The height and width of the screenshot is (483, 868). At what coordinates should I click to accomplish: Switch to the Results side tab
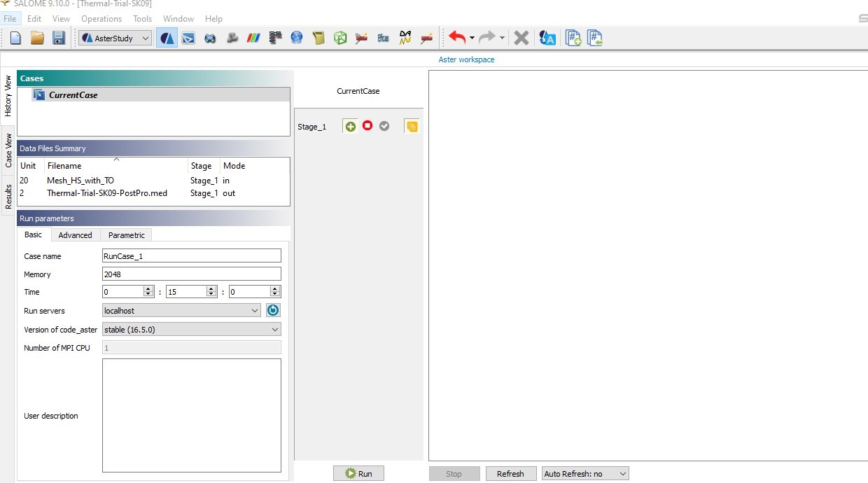[8, 197]
